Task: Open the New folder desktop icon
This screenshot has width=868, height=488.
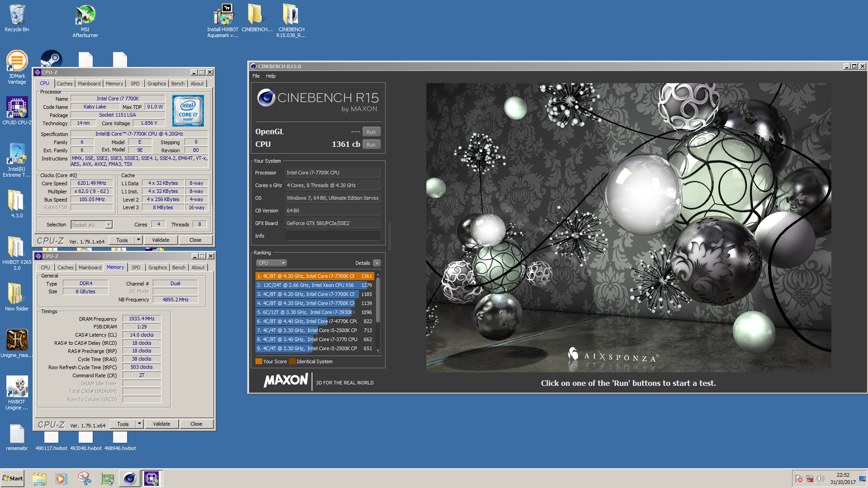Action: 17,296
